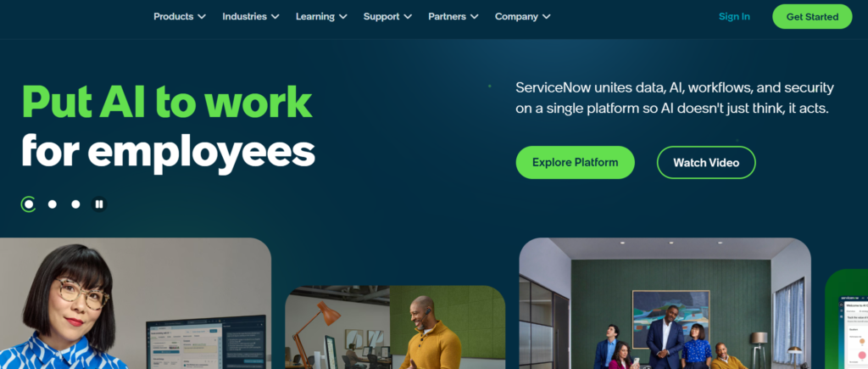Screen dimensions: 868x369
Task: Open the Company navigation menu
Action: pos(522,17)
